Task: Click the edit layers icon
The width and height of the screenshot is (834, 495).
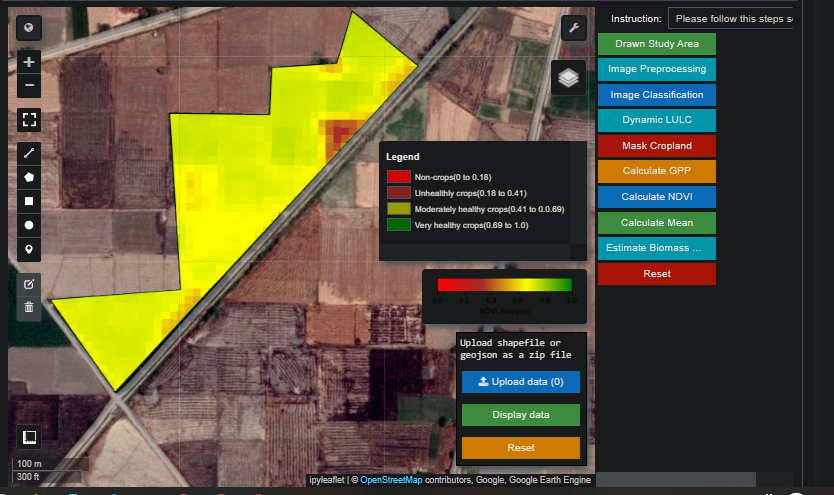Action: (29, 283)
